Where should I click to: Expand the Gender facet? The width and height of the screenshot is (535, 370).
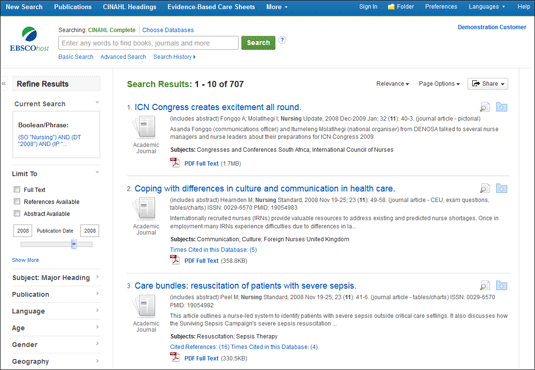56,344
